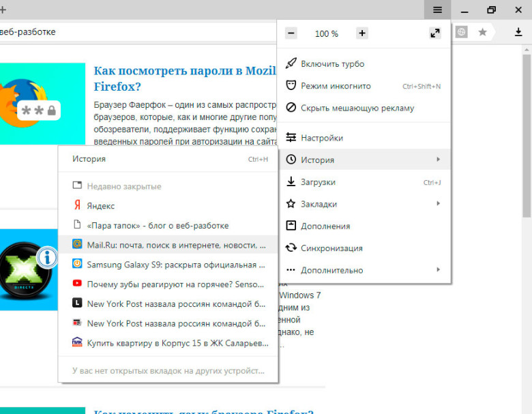Expand the Закладки submenu arrow
This screenshot has width=532, height=414.
[x=439, y=204]
